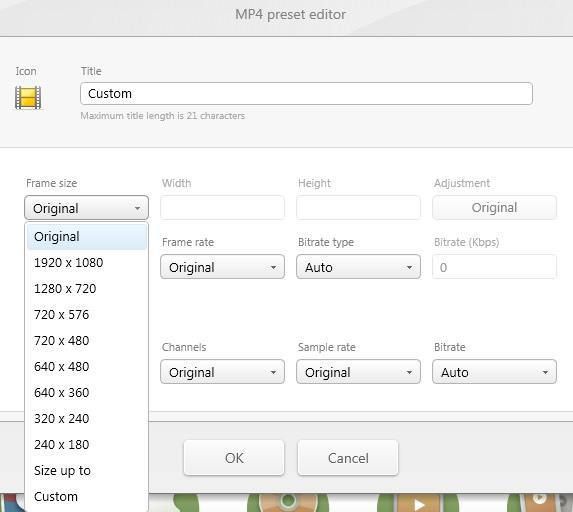Choose 1280 x 720 from list
Screen dimensions: 573x512
point(87,289)
